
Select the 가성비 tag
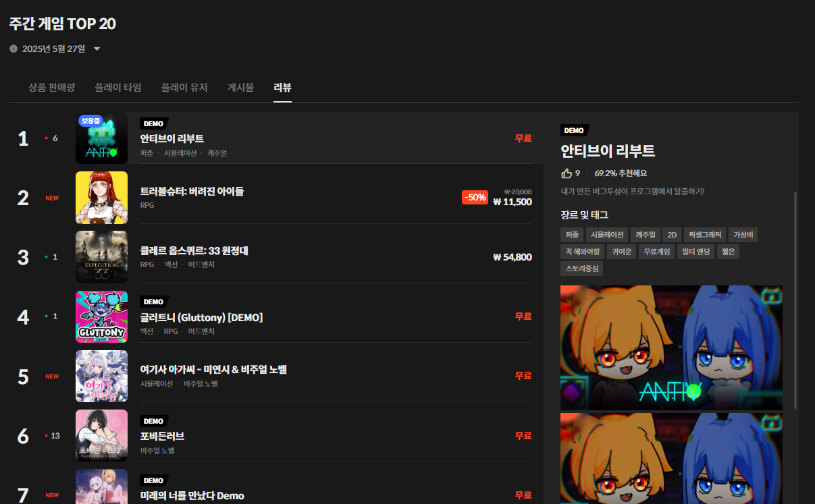pos(743,235)
